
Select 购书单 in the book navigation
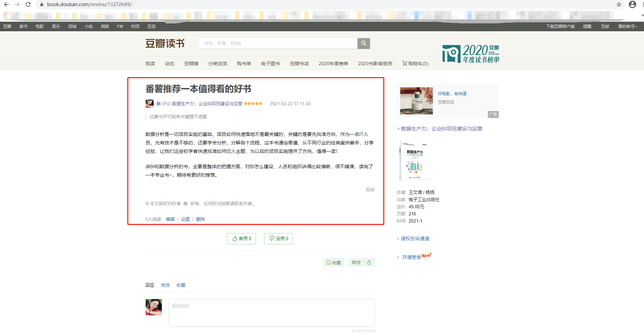click(x=244, y=64)
